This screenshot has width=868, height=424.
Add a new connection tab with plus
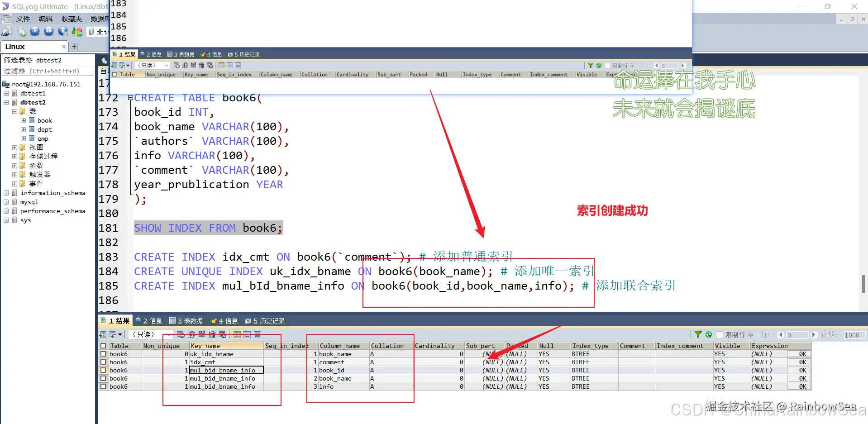point(74,47)
